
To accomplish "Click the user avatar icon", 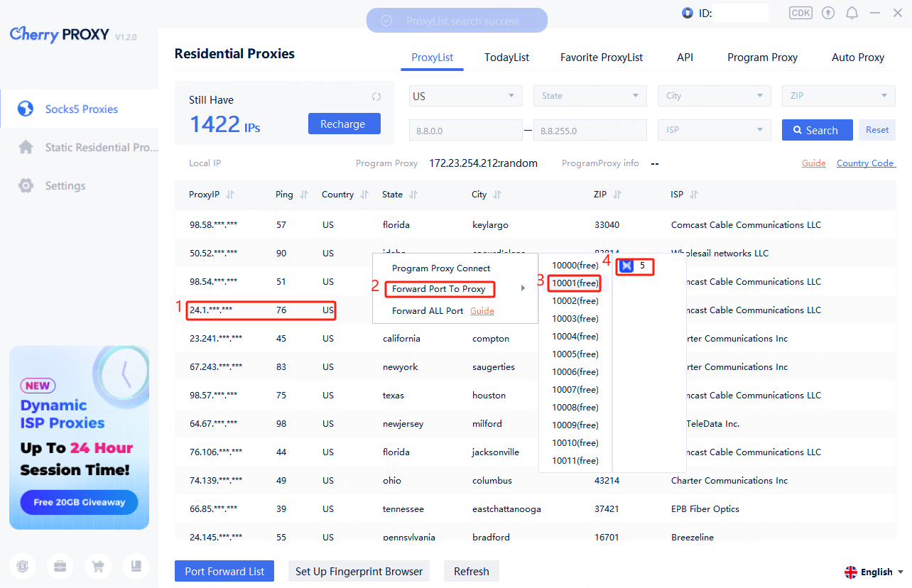I will click(688, 13).
